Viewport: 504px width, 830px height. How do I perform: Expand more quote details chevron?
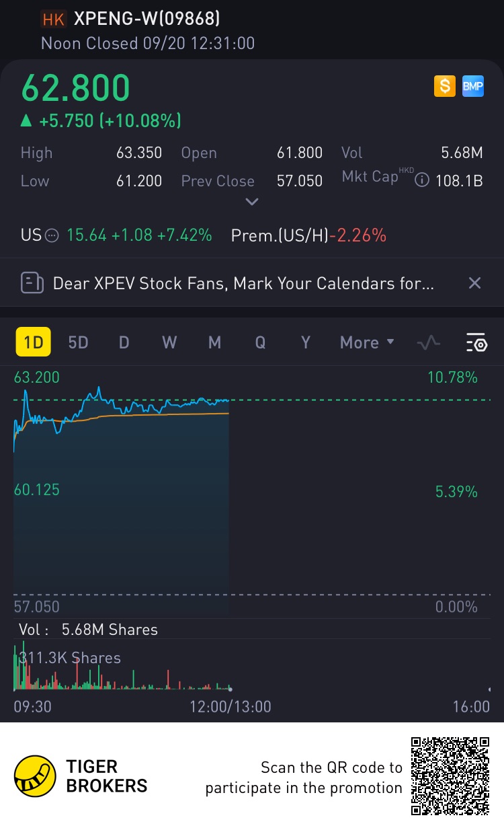click(x=252, y=201)
